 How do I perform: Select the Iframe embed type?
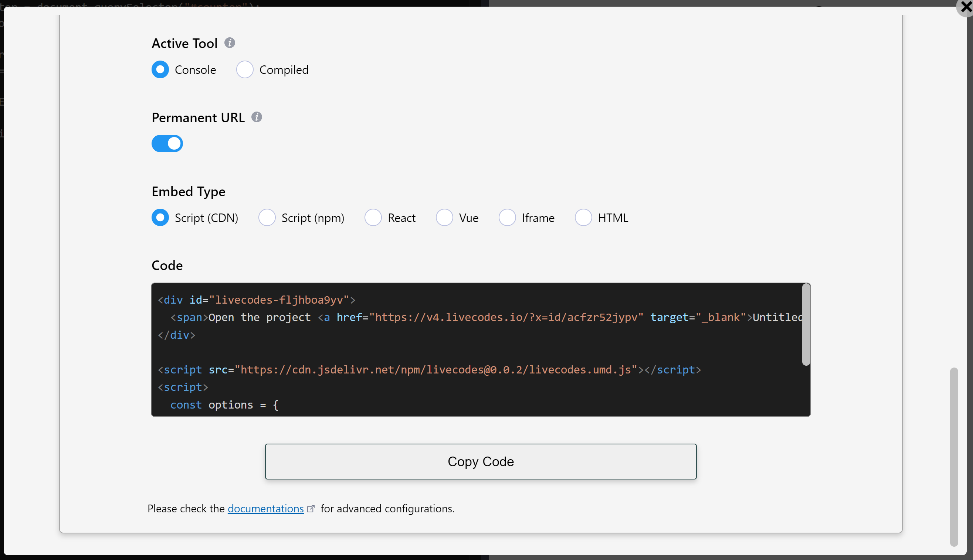click(x=507, y=217)
